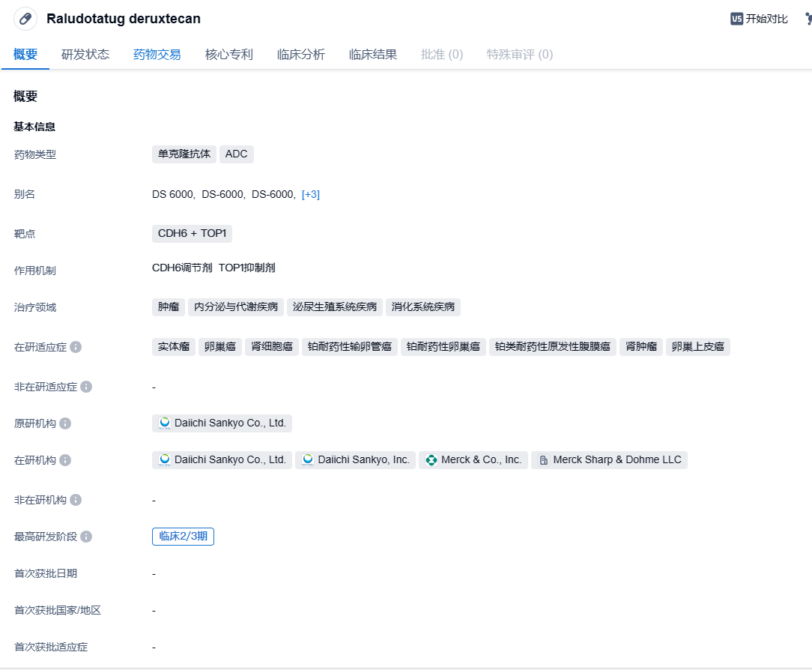Image resolution: width=812 pixels, height=670 pixels.
Task: Click info icon next to 非在研适应症
Action: (x=86, y=387)
